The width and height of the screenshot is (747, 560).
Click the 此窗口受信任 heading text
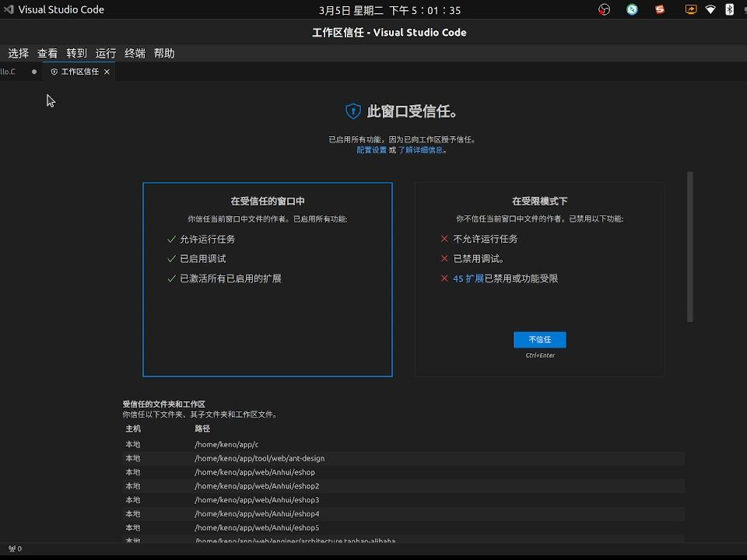pyautogui.click(x=412, y=111)
